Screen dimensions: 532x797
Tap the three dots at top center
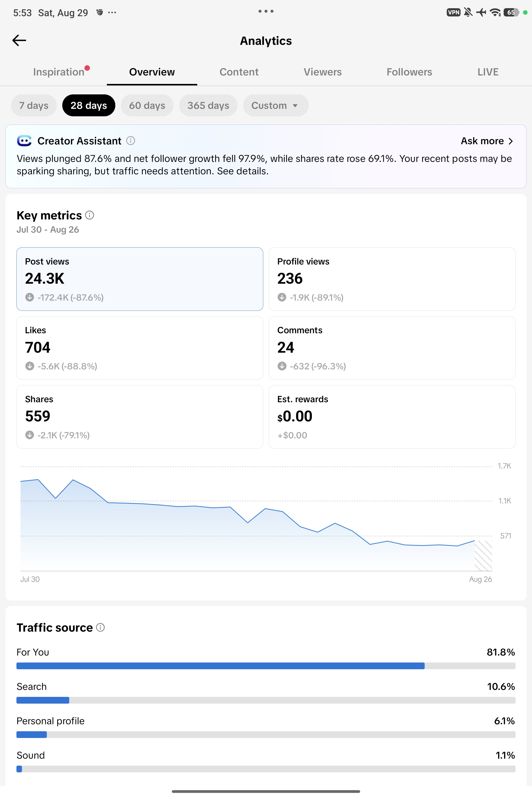coord(266,11)
